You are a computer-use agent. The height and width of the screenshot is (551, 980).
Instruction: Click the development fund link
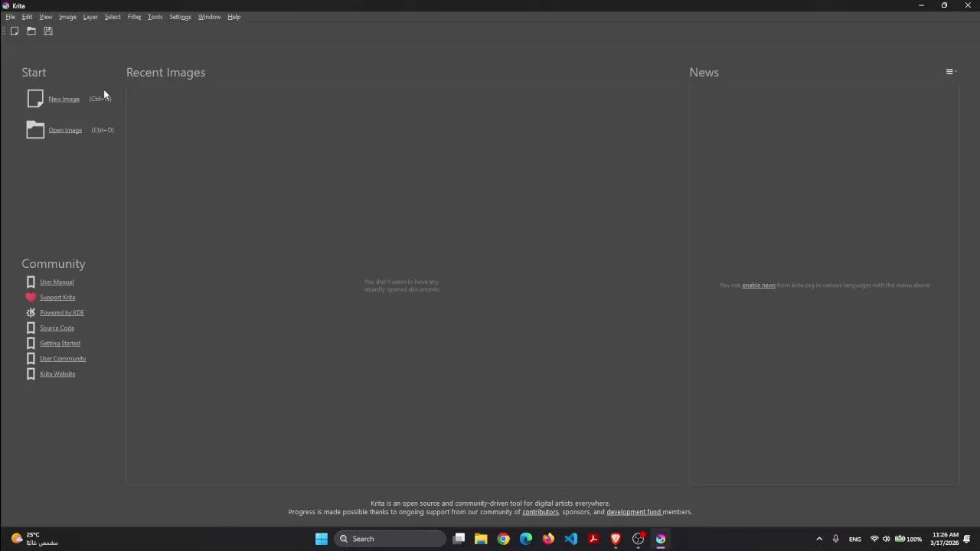tap(634, 512)
